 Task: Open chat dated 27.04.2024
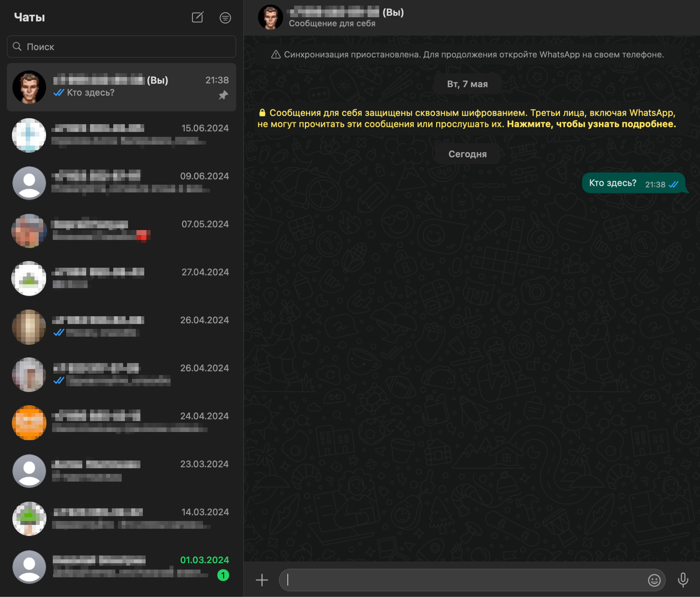click(121, 279)
